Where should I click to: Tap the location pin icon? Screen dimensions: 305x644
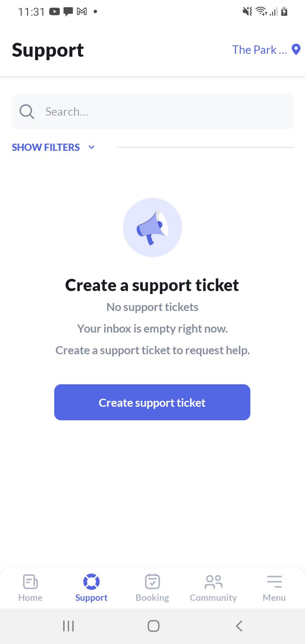pos(297,50)
